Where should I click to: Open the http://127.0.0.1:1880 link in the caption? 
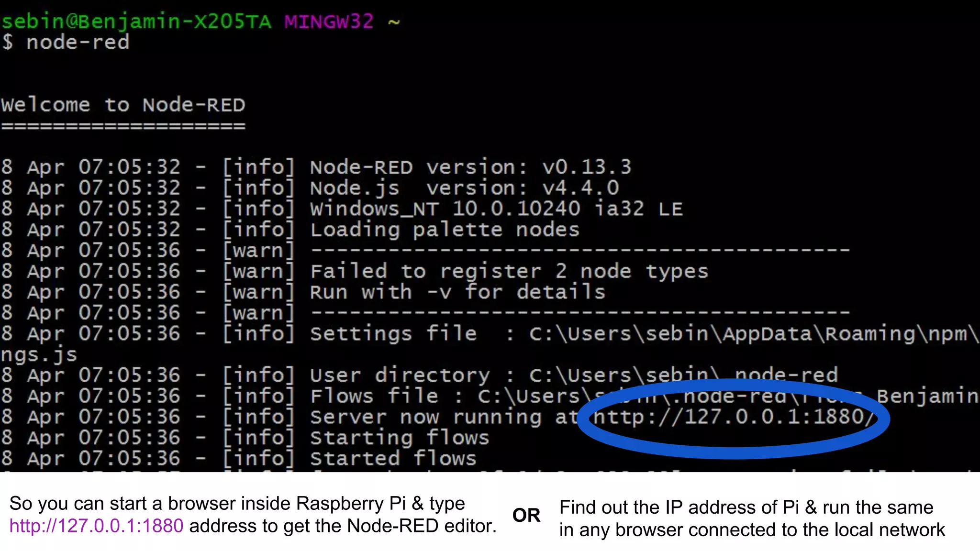point(96,526)
